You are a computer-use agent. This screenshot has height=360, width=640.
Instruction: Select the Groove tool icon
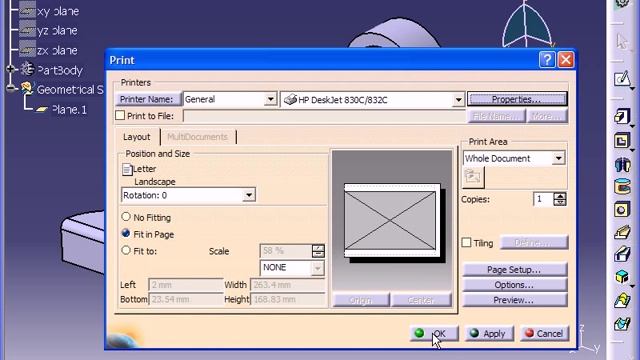(622, 187)
